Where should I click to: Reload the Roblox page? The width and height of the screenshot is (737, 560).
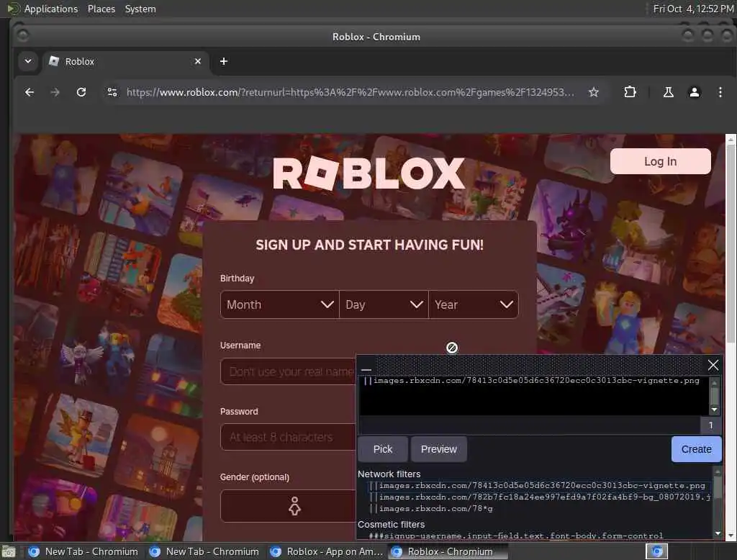(x=81, y=92)
